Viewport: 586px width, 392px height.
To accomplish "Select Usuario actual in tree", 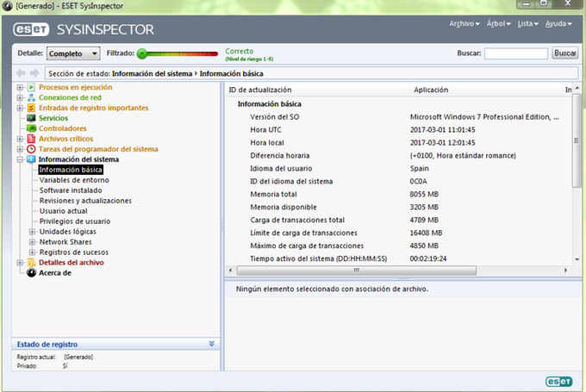I will click(x=63, y=211).
